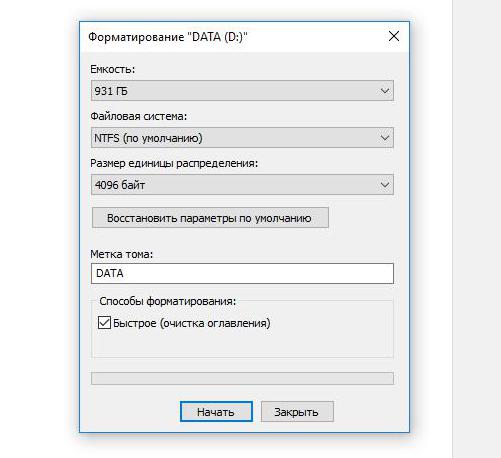The width and height of the screenshot is (501, 458).
Task: Uncheck the Быстрое quick format checkbox
Action: pyautogui.click(x=104, y=323)
